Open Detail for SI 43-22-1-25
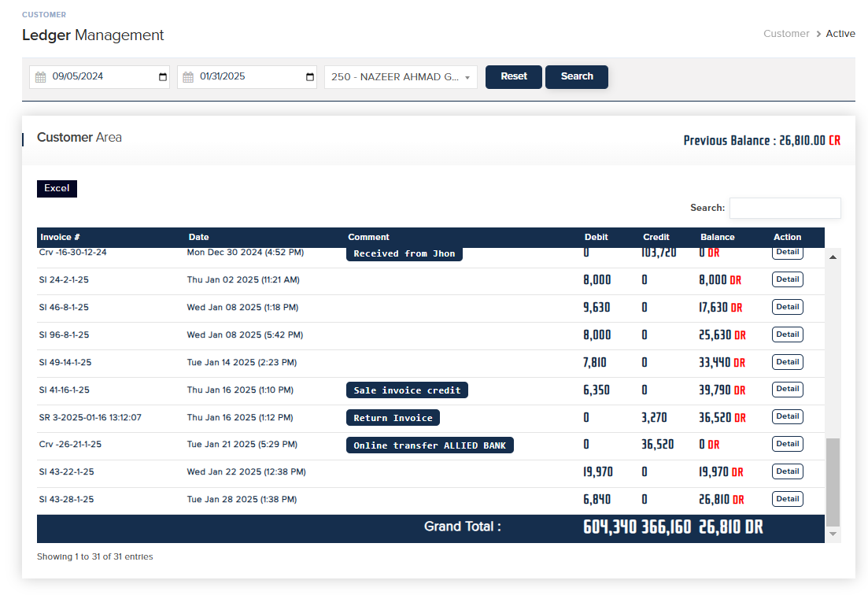868x595 pixels. coord(787,471)
